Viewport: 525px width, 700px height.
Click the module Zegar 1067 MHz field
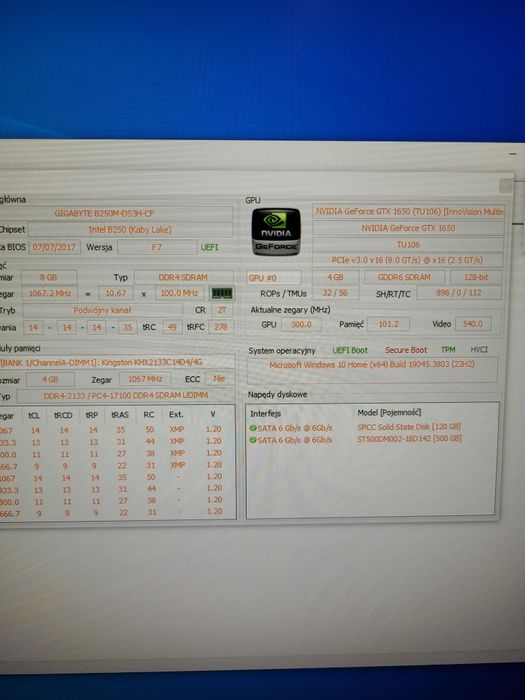click(145, 379)
